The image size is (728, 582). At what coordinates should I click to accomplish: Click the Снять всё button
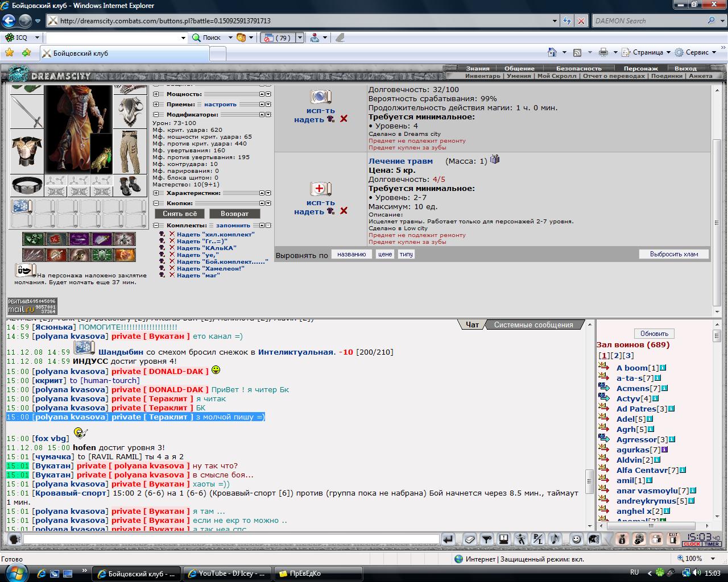[180, 214]
